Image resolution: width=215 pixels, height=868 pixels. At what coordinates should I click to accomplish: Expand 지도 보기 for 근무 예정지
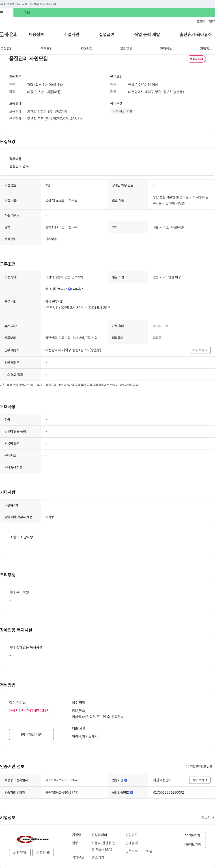point(200,350)
